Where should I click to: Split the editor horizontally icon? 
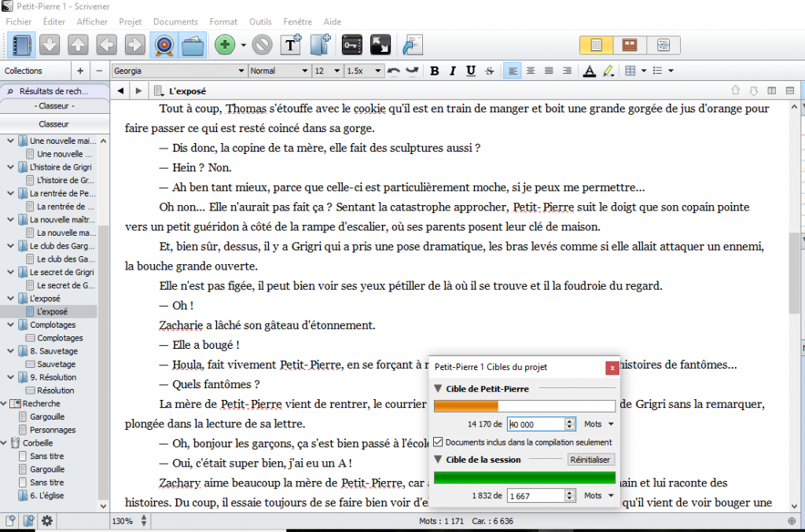click(790, 91)
